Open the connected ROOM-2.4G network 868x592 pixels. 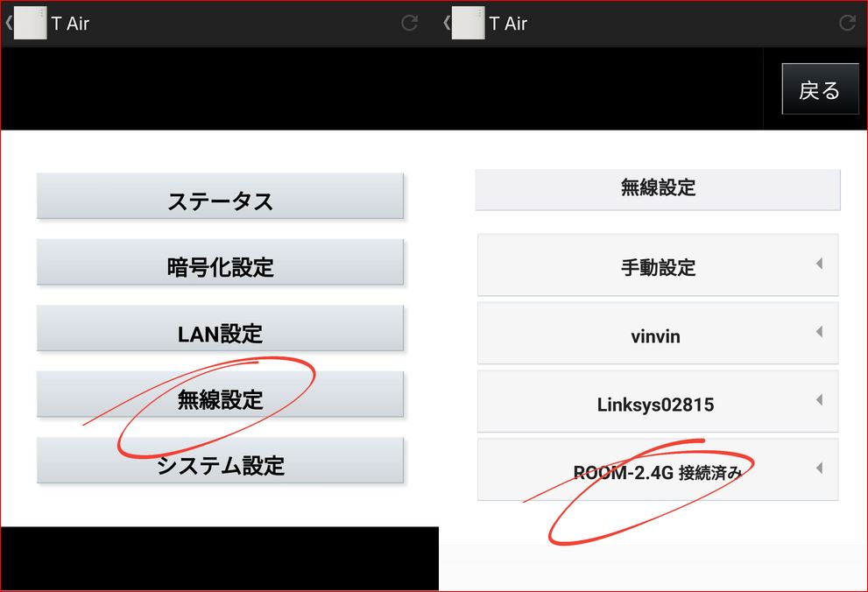(x=657, y=470)
